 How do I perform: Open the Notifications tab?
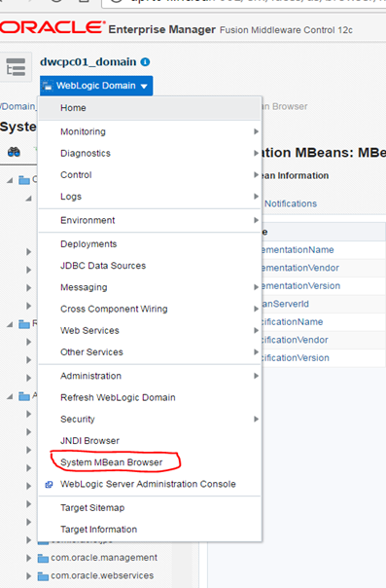click(291, 203)
